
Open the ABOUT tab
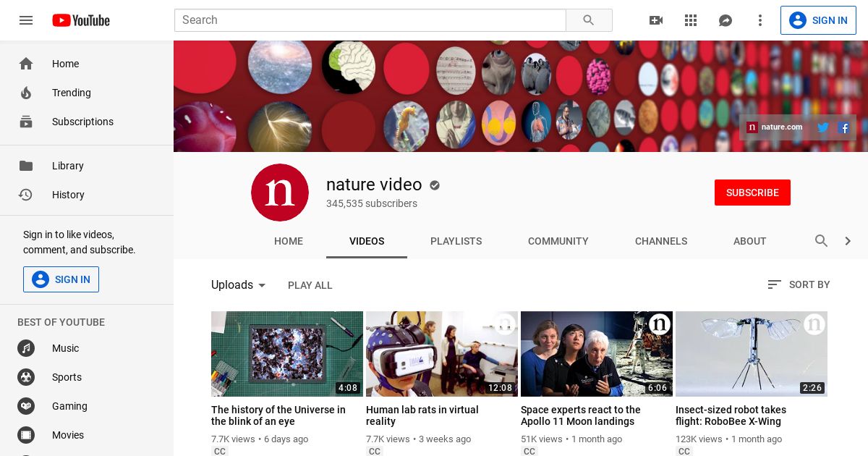[x=749, y=241]
